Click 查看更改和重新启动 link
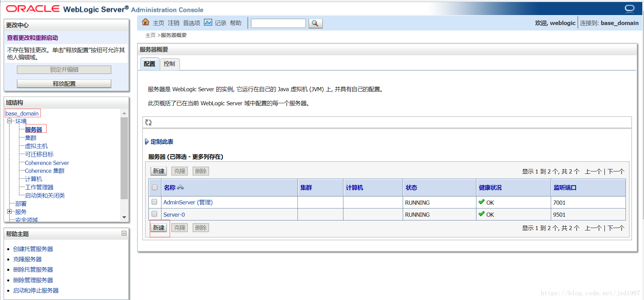The height and width of the screenshot is (300, 644). (33, 38)
